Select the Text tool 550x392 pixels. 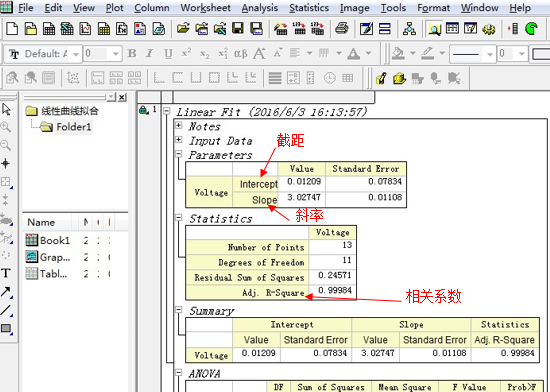[x=6, y=273]
